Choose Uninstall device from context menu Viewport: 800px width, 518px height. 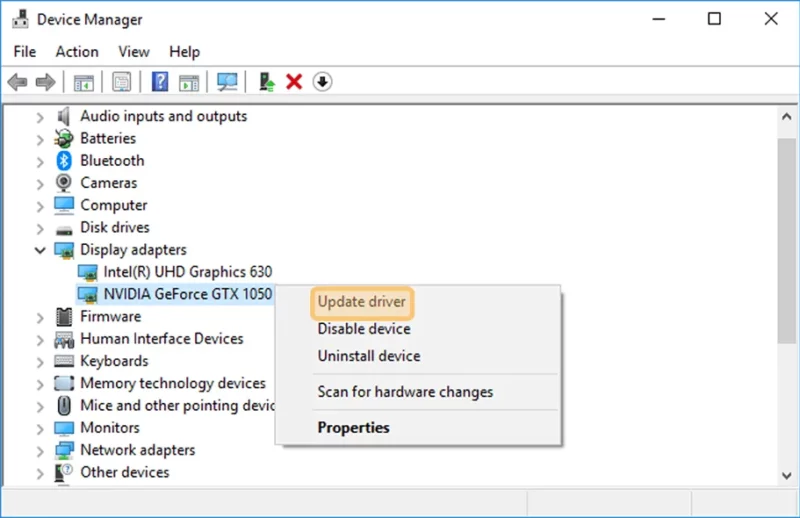click(x=369, y=356)
